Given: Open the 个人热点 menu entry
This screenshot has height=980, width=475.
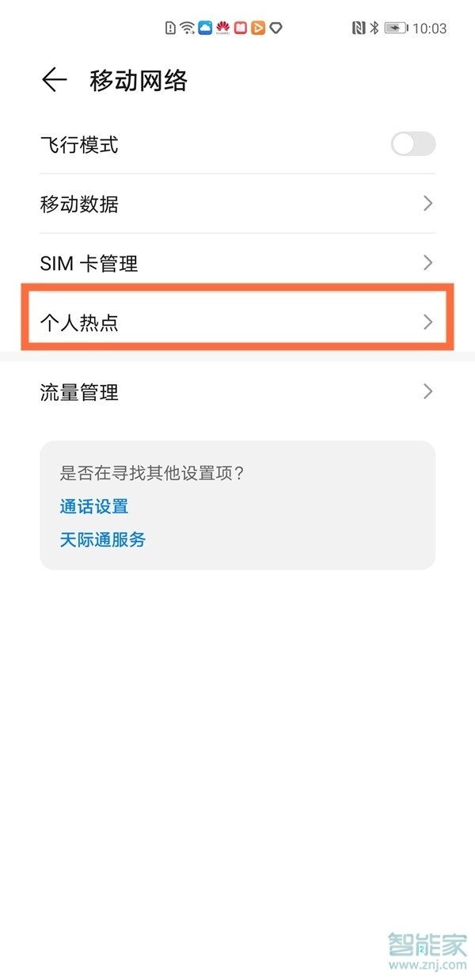Looking at the screenshot, I should (x=237, y=322).
